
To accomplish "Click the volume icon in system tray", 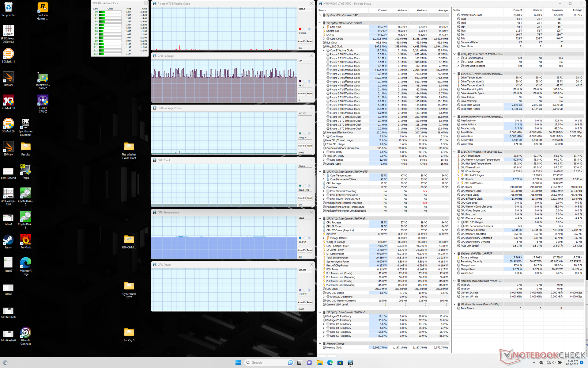I will click(554, 362).
